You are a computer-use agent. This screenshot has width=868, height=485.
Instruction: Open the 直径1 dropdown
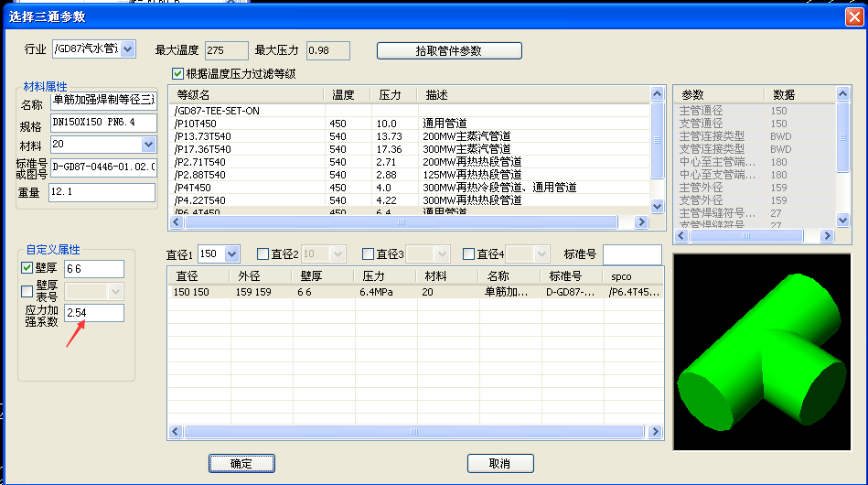coord(231,253)
